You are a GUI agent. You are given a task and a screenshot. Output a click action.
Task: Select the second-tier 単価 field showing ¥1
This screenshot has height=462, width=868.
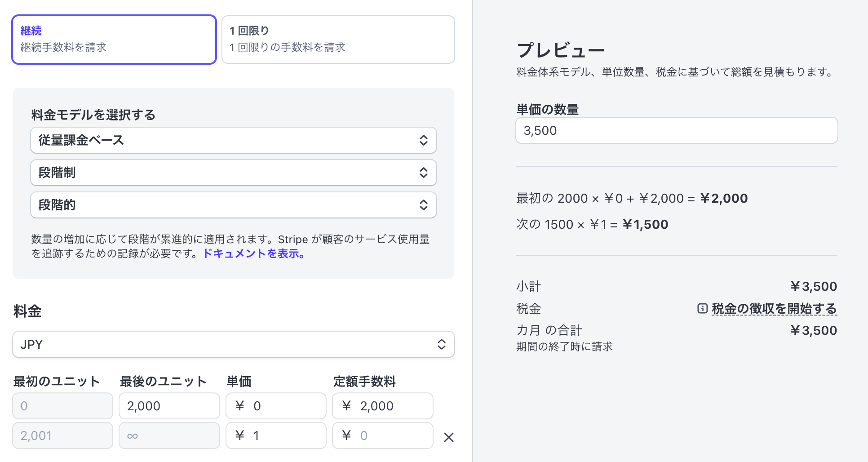(276, 435)
